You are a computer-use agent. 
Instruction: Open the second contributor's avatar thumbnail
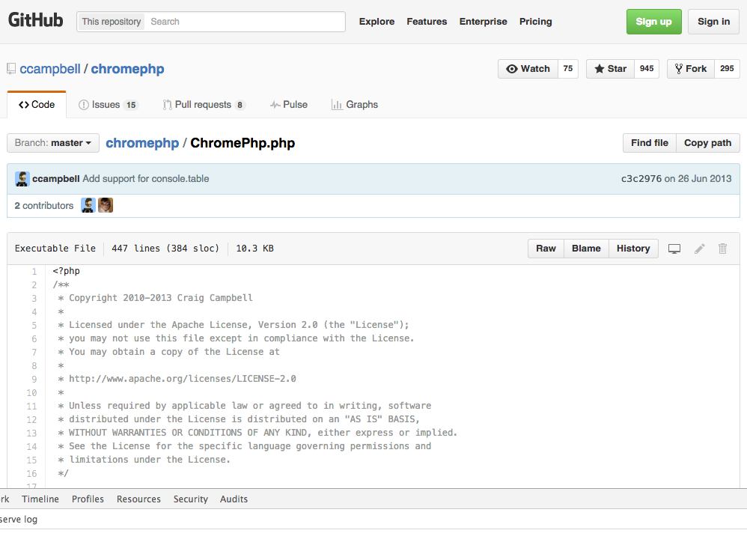(x=106, y=204)
